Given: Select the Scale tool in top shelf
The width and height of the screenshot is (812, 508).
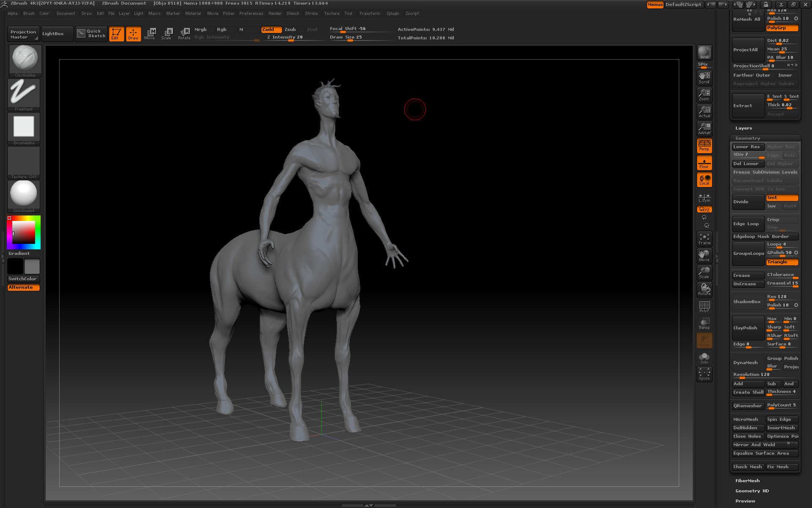Looking at the screenshot, I should (167, 33).
